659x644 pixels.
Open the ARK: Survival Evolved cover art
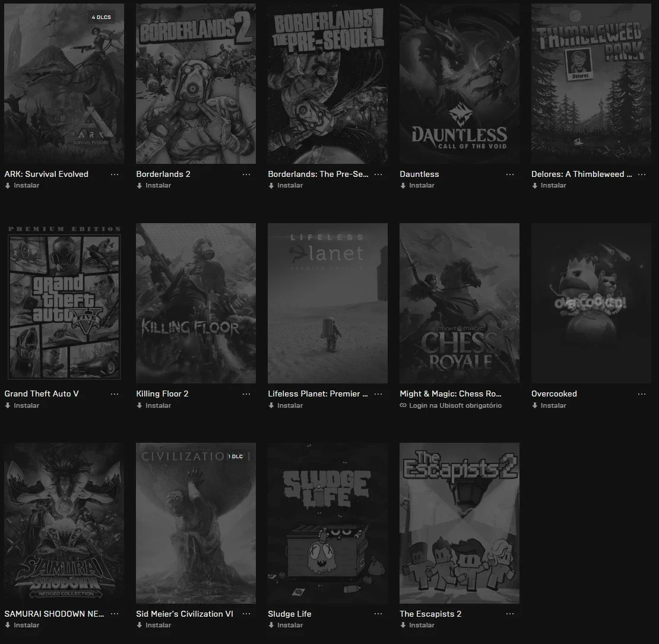tap(64, 84)
